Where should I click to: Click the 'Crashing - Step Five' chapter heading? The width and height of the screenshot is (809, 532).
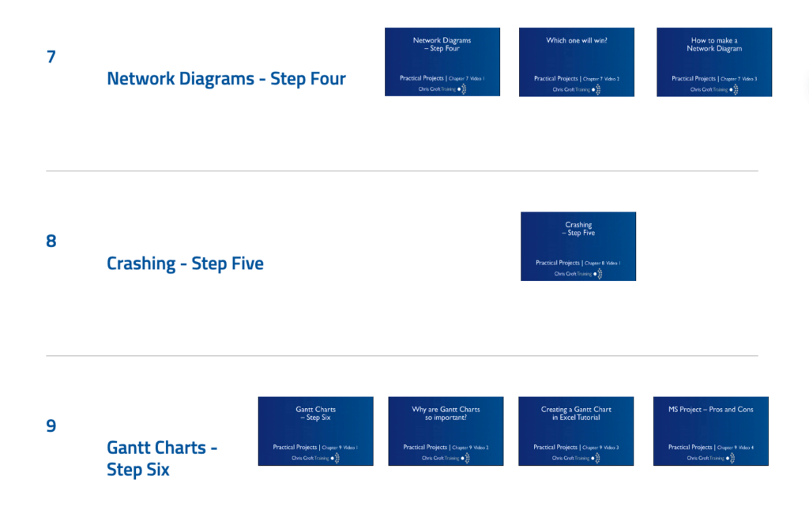(185, 264)
